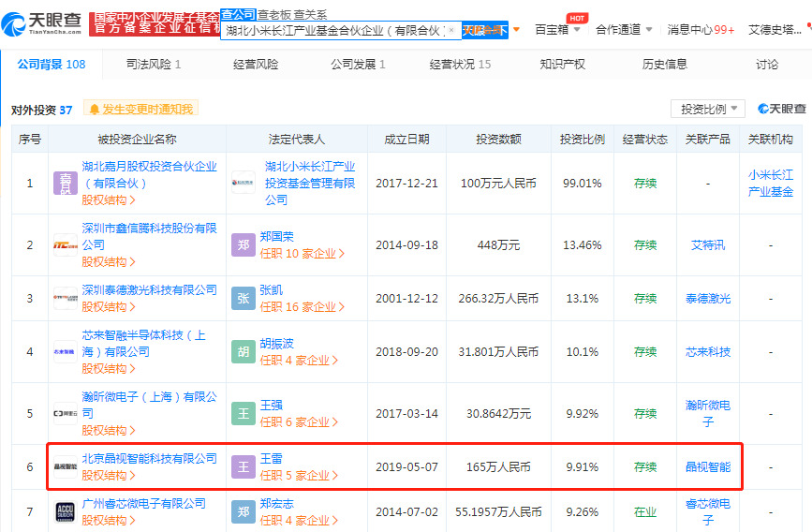Open the 瀚昕微电子 related product link
Image resolution: width=812 pixels, height=532 pixels.
click(x=708, y=413)
